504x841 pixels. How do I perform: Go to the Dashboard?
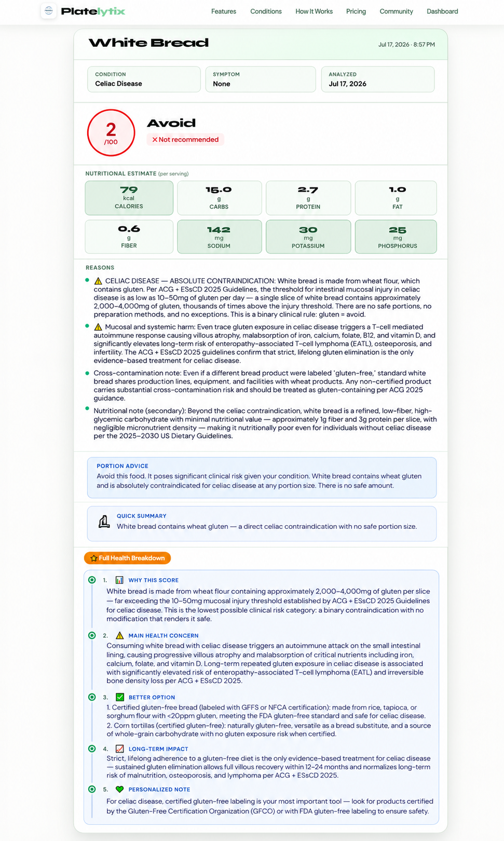click(442, 11)
